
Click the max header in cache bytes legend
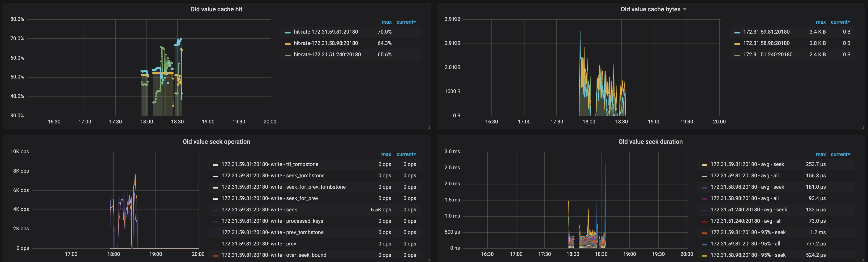point(821,22)
